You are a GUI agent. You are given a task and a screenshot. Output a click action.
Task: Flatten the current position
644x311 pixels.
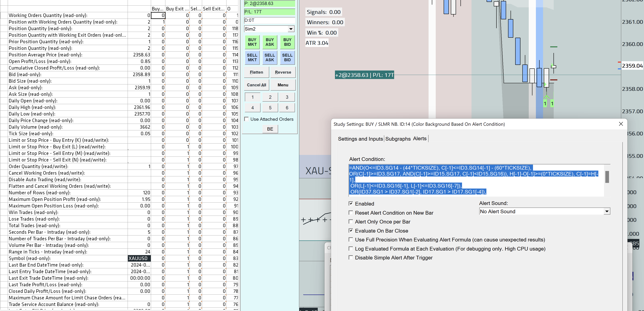(x=256, y=72)
